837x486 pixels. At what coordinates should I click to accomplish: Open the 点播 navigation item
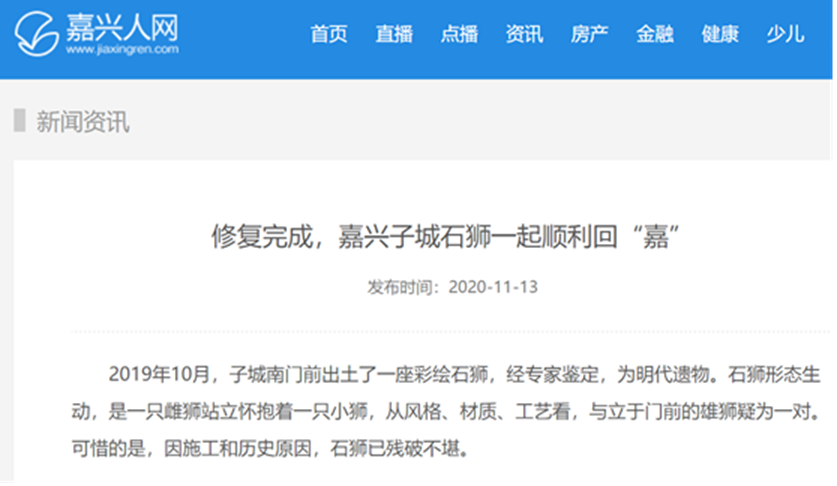[x=459, y=34]
